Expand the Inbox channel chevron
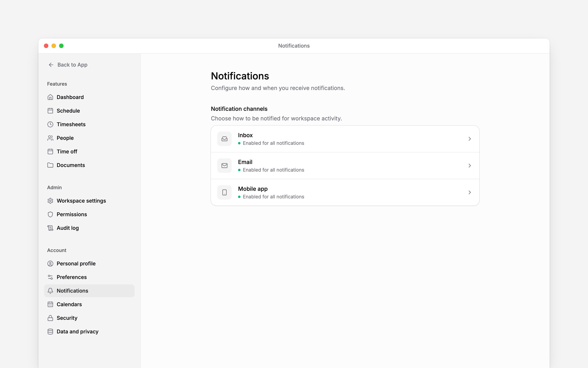The width and height of the screenshot is (588, 368). (x=470, y=139)
